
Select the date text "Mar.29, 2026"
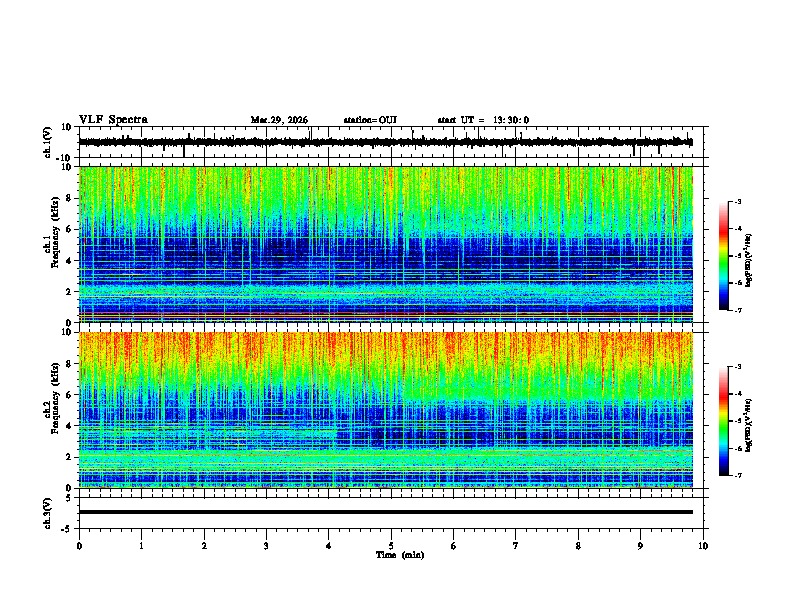coord(279,120)
